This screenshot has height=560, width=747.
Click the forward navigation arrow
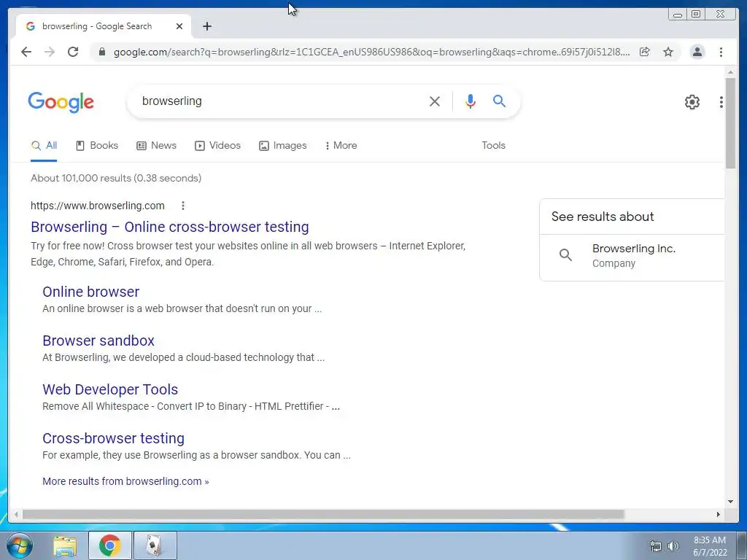tap(50, 52)
